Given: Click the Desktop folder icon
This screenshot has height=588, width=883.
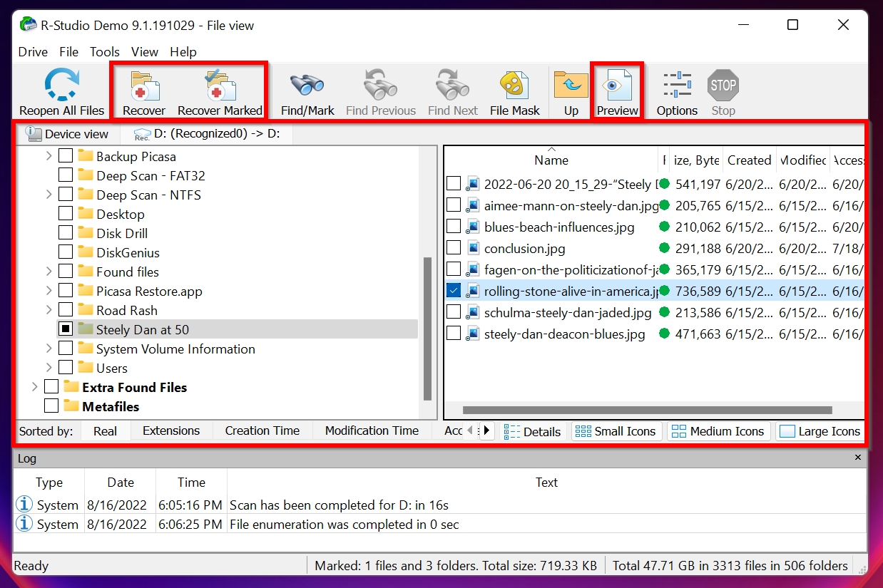Looking at the screenshot, I should [x=86, y=214].
